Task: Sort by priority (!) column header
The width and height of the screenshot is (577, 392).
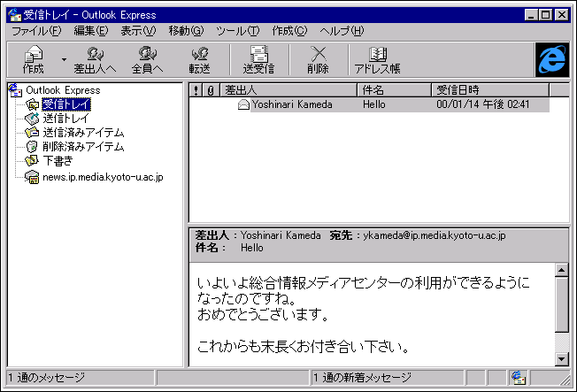Action: 196,90
